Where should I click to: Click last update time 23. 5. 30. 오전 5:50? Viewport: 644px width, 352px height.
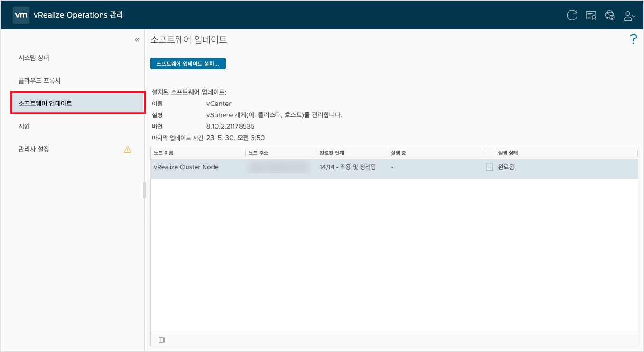pyautogui.click(x=235, y=138)
